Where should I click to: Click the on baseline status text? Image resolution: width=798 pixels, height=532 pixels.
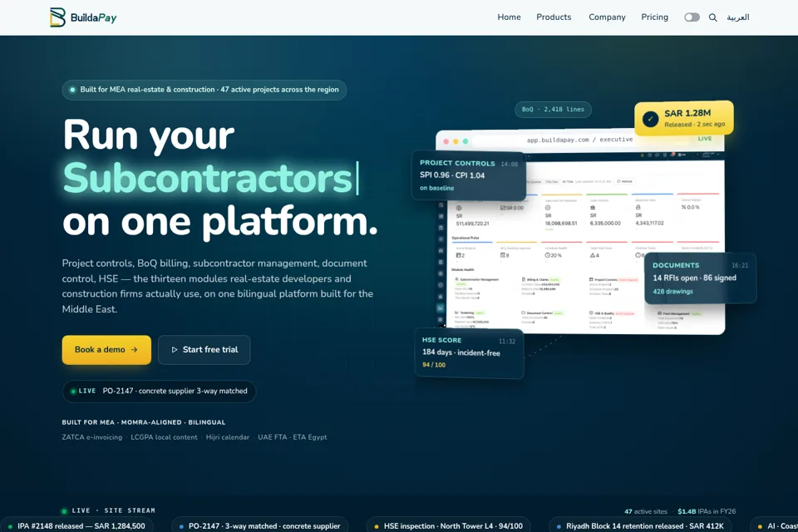tap(436, 189)
